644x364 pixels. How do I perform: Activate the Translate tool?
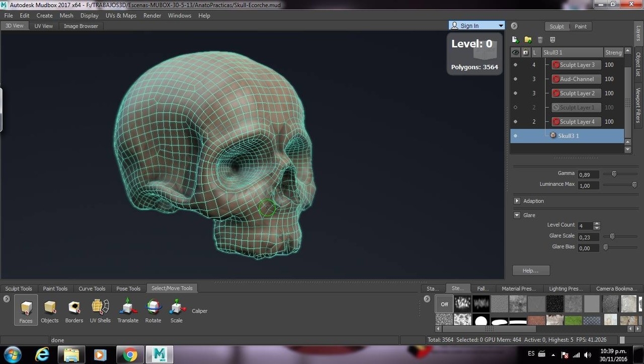click(128, 311)
